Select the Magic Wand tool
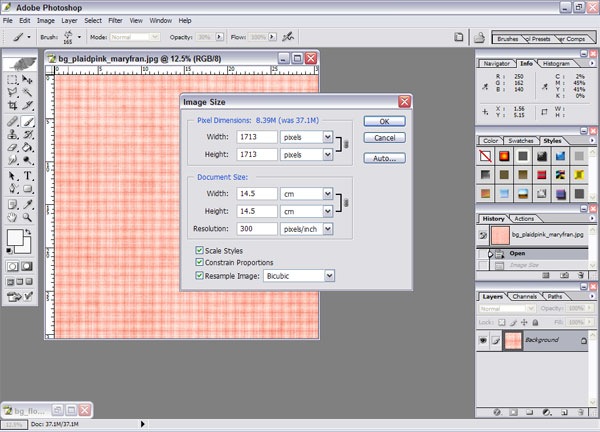Image resolution: width=600 pixels, height=432 pixels. [x=28, y=91]
